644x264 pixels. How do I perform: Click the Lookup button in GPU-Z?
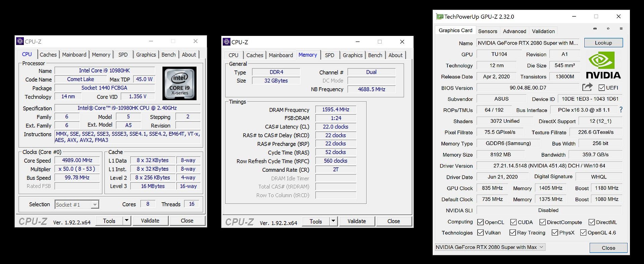pos(603,43)
